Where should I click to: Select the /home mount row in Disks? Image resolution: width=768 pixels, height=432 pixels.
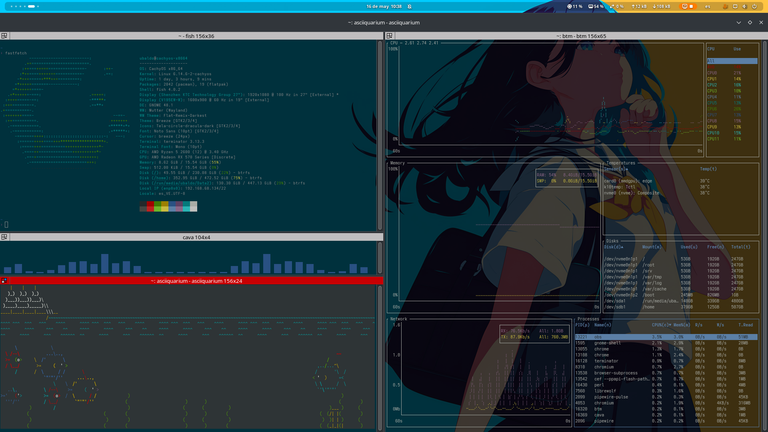point(681,307)
